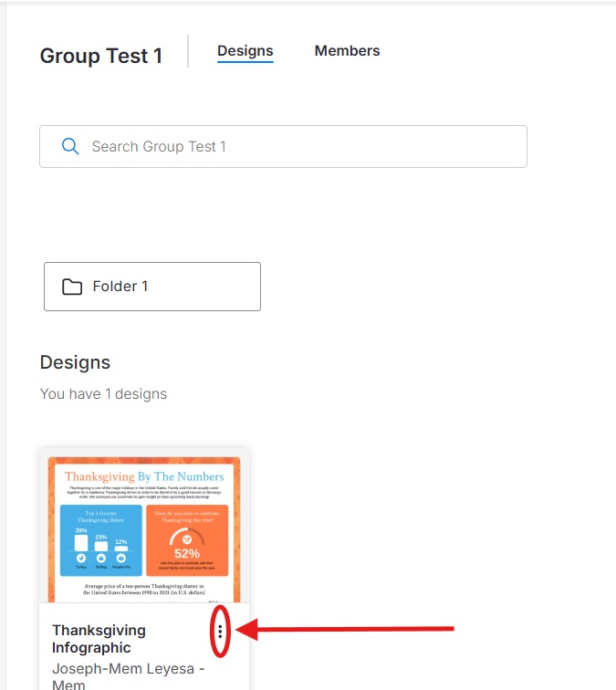
Task: Open the Folder 1 button
Action: click(151, 287)
